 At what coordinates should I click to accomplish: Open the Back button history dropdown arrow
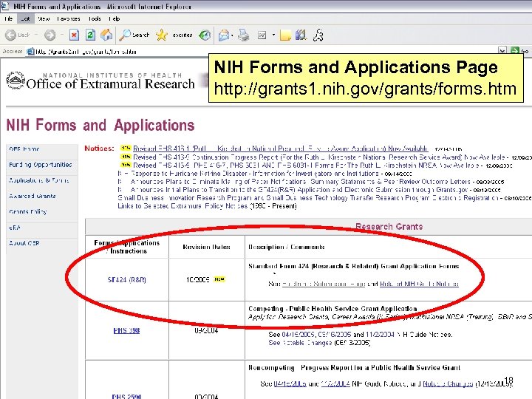click(36, 35)
